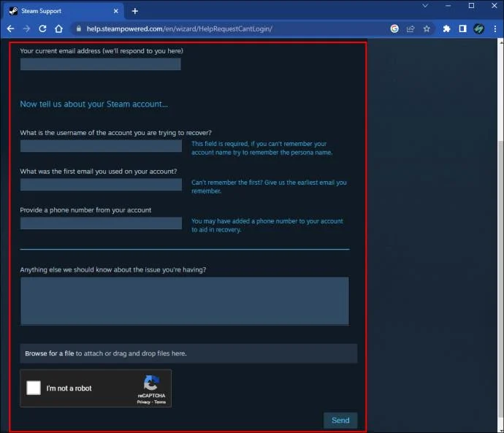The image size is (504, 433).
Task: Focus the account username field
Action: tap(101, 146)
